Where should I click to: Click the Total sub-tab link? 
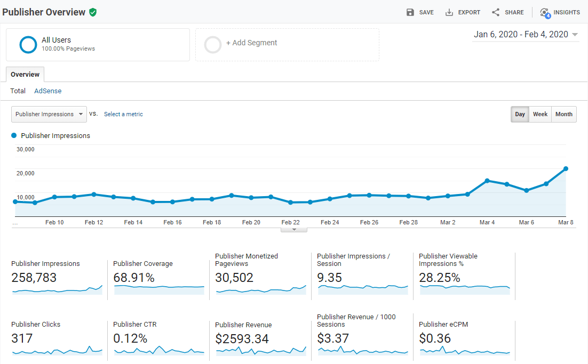pyautogui.click(x=18, y=91)
